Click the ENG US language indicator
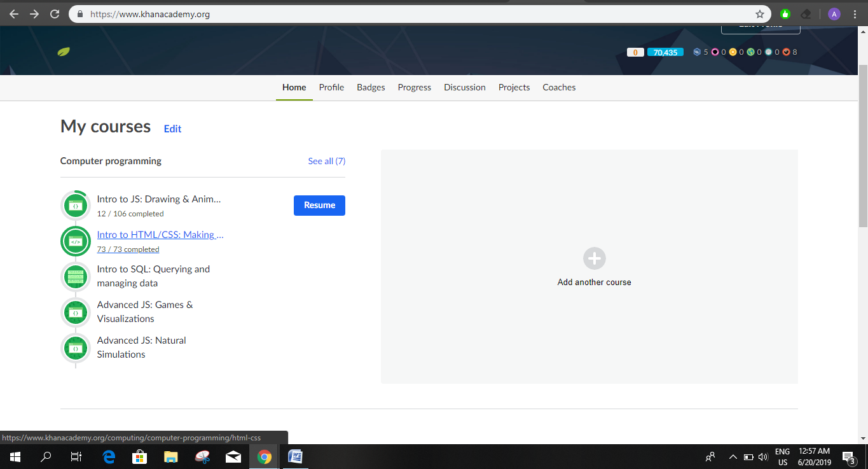This screenshot has height=469, width=868. click(783, 457)
